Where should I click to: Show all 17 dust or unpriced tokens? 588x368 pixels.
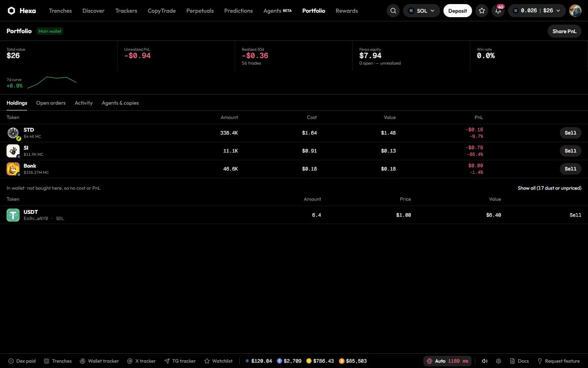tap(550, 188)
